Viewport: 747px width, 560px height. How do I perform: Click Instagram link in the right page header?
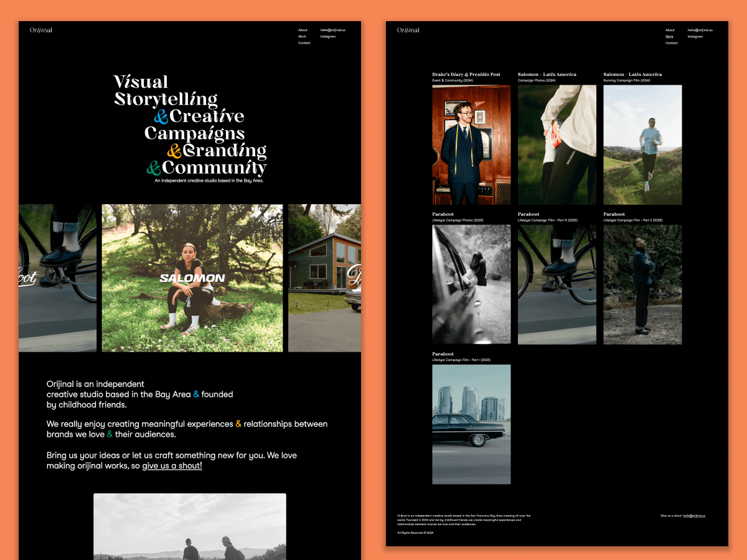pyautogui.click(x=695, y=37)
